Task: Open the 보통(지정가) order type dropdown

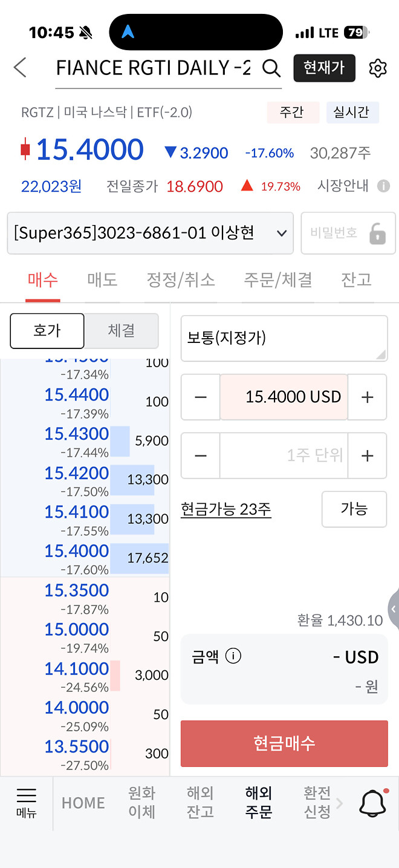Action: (x=284, y=338)
